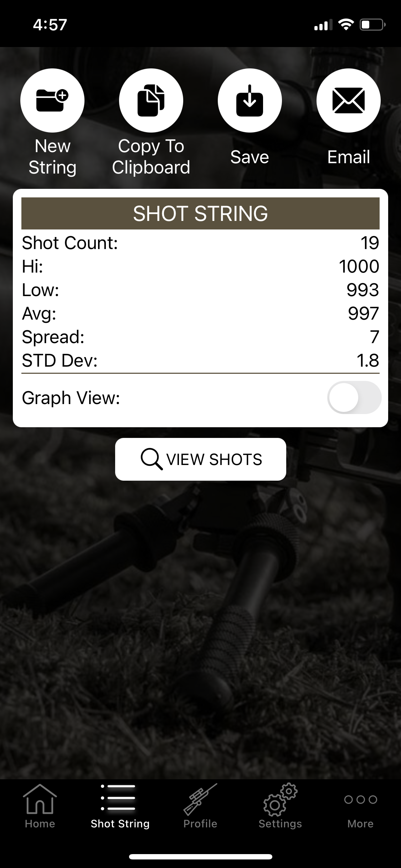
Task: Tap the Shot Count value 19
Action: click(x=370, y=243)
